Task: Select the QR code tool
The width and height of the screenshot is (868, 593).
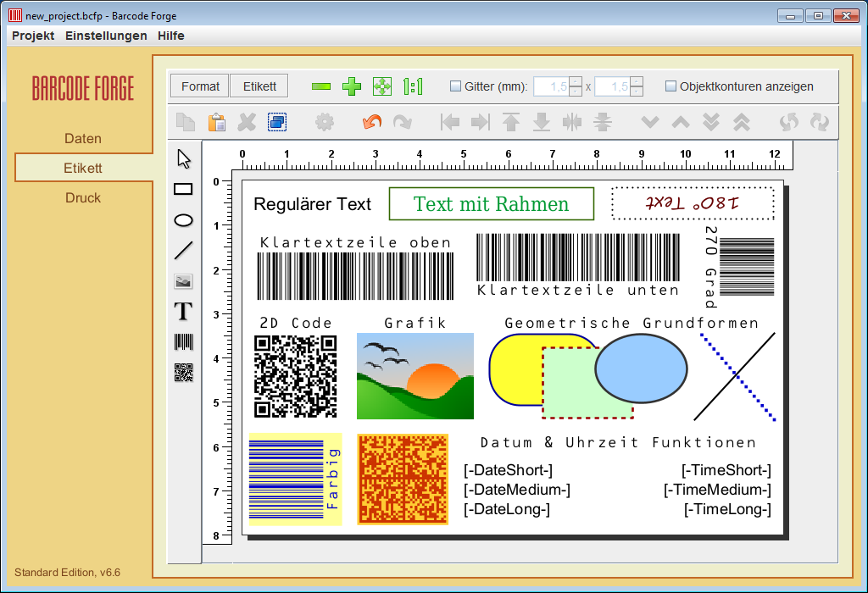Action: point(184,373)
